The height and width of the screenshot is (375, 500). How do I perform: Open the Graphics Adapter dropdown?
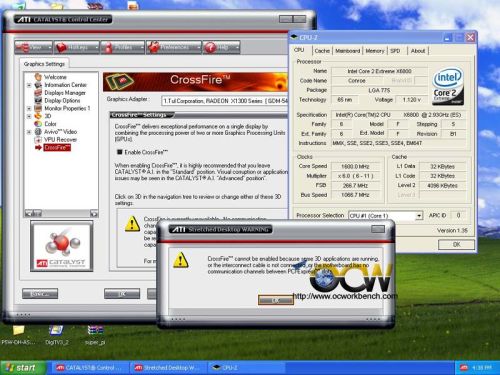click(224, 101)
